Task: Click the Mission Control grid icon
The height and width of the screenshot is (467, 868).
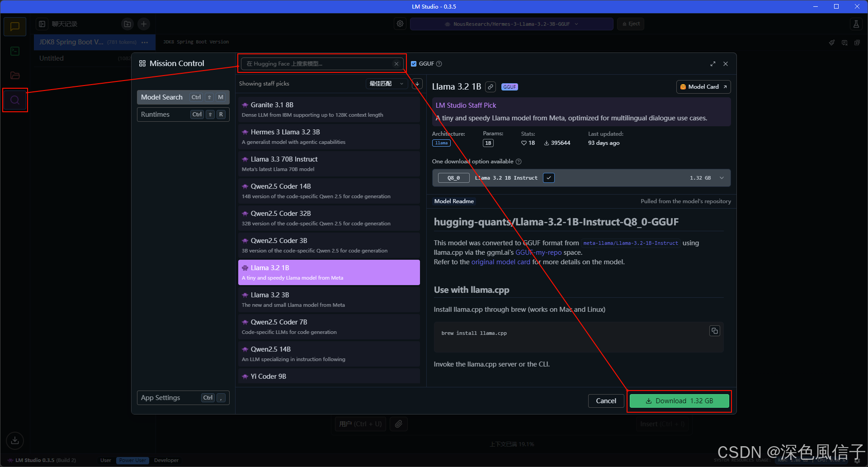Action: [142, 64]
